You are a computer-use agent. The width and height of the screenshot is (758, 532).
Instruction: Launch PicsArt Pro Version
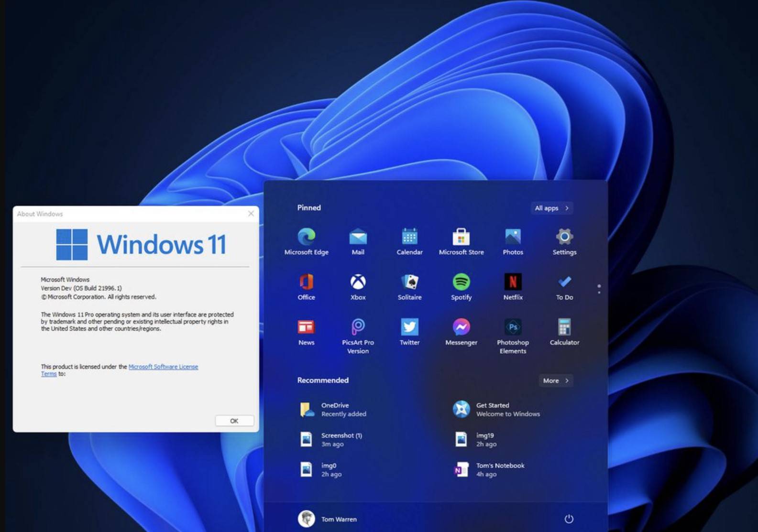(x=358, y=337)
